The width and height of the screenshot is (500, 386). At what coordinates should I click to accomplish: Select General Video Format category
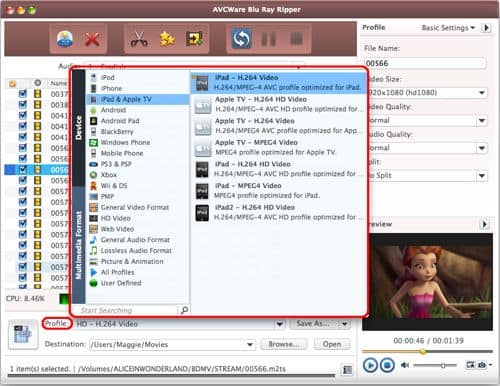[138, 207]
